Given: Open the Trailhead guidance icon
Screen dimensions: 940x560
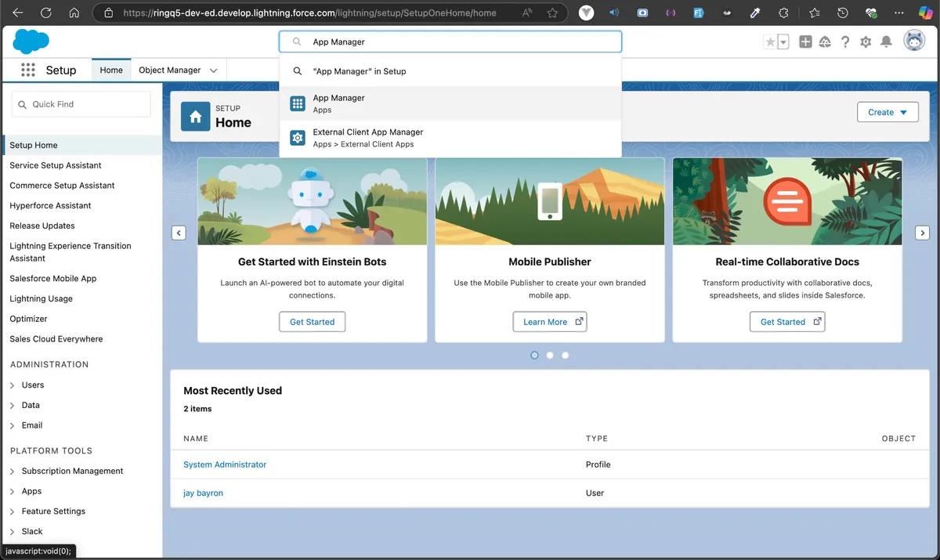Looking at the screenshot, I should pyautogui.click(x=825, y=42).
